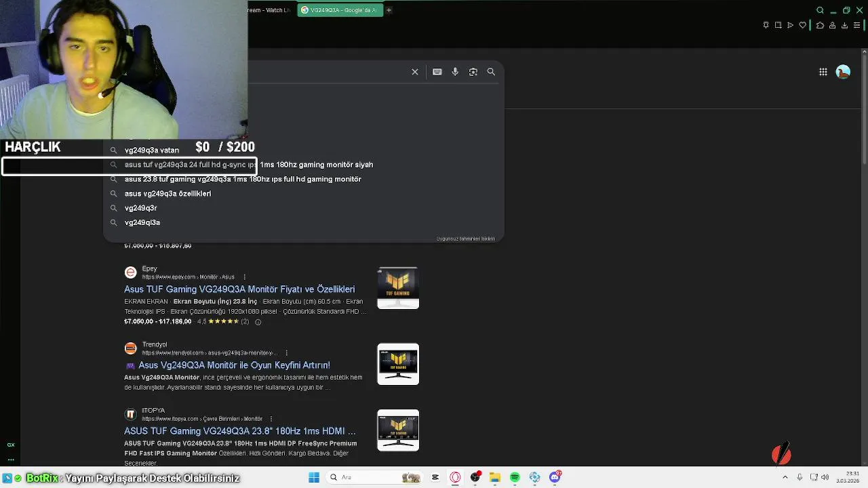868x488 pixels.
Task: Open Discord from the taskbar
Action: pyautogui.click(x=555, y=477)
